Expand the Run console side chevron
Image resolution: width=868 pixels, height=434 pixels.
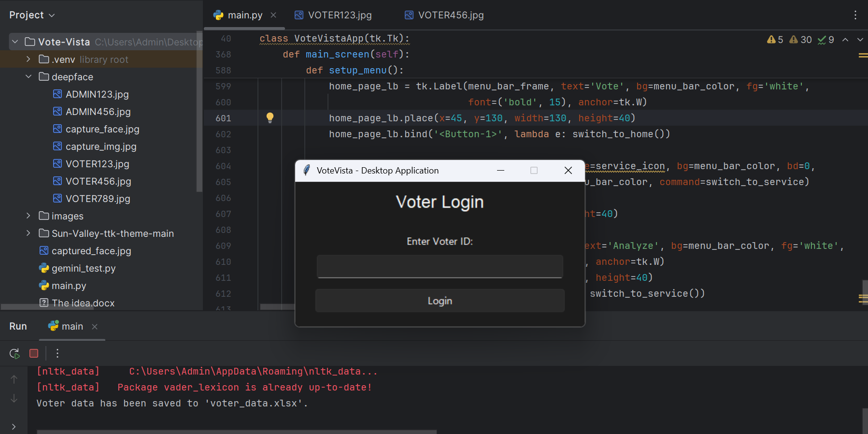coord(14,426)
